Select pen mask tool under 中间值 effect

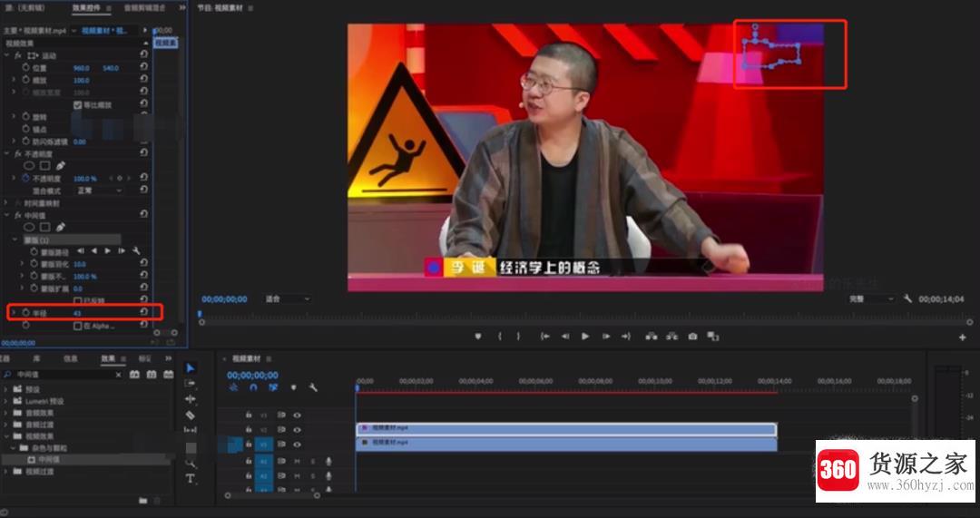pyautogui.click(x=61, y=228)
